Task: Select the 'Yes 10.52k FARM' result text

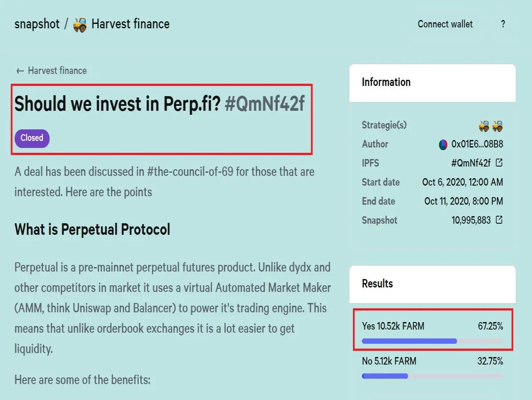Action: [393, 326]
